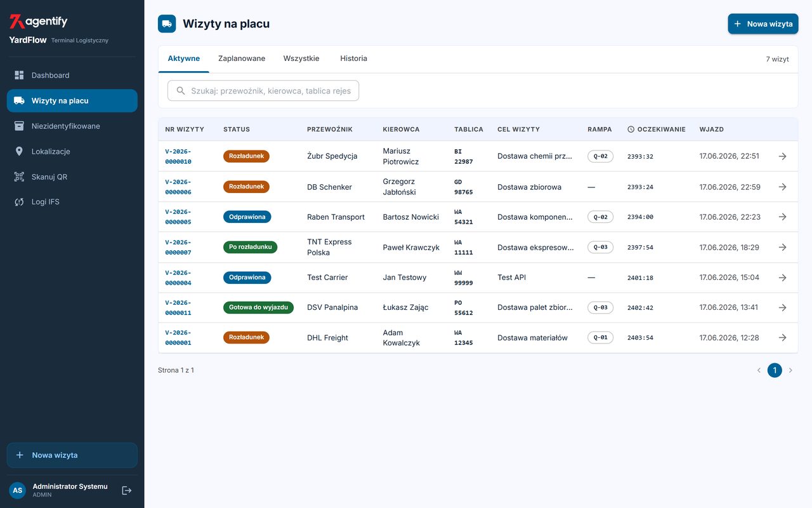This screenshot has height=508, width=812.
Task: Click the Test API visit purpose
Action: (511, 277)
